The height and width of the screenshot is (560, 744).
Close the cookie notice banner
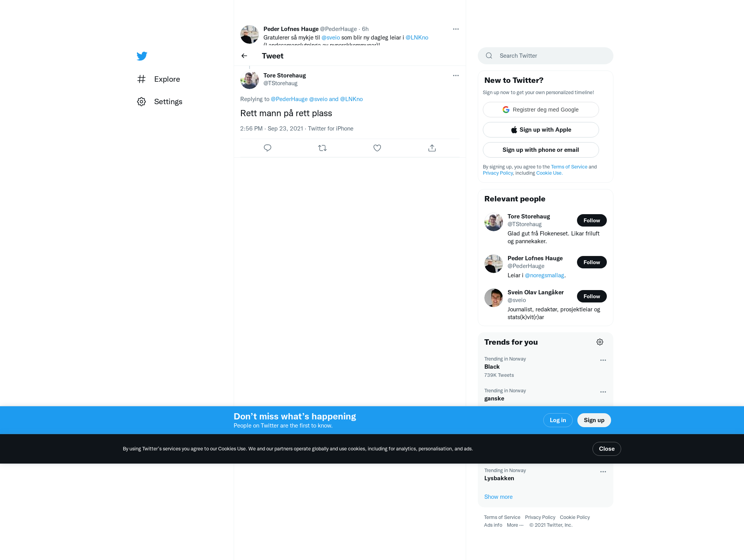tap(607, 449)
